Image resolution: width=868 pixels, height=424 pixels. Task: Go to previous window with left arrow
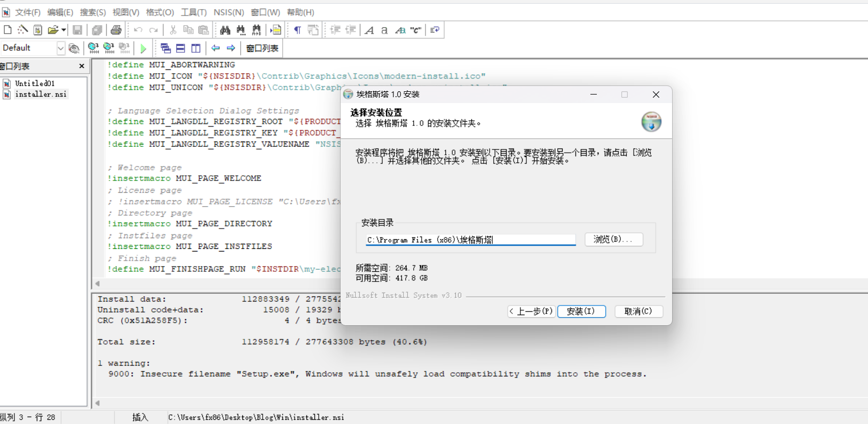[x=216, y=48]
